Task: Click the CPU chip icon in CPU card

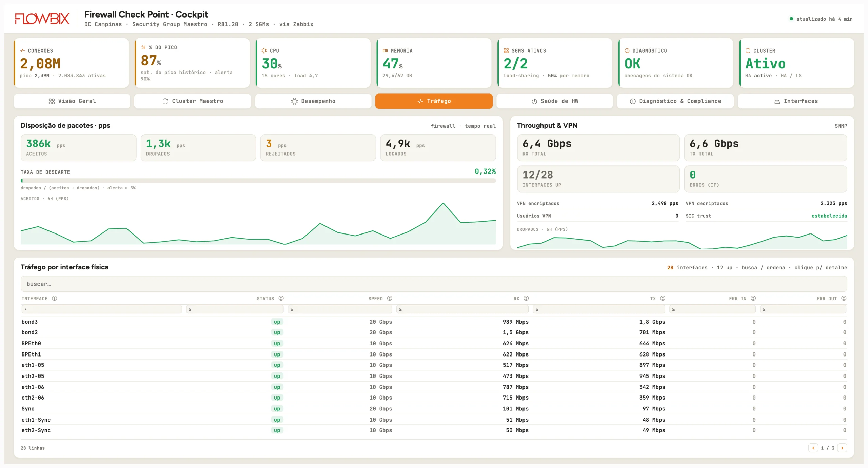Action: click(x=264, y=50)
